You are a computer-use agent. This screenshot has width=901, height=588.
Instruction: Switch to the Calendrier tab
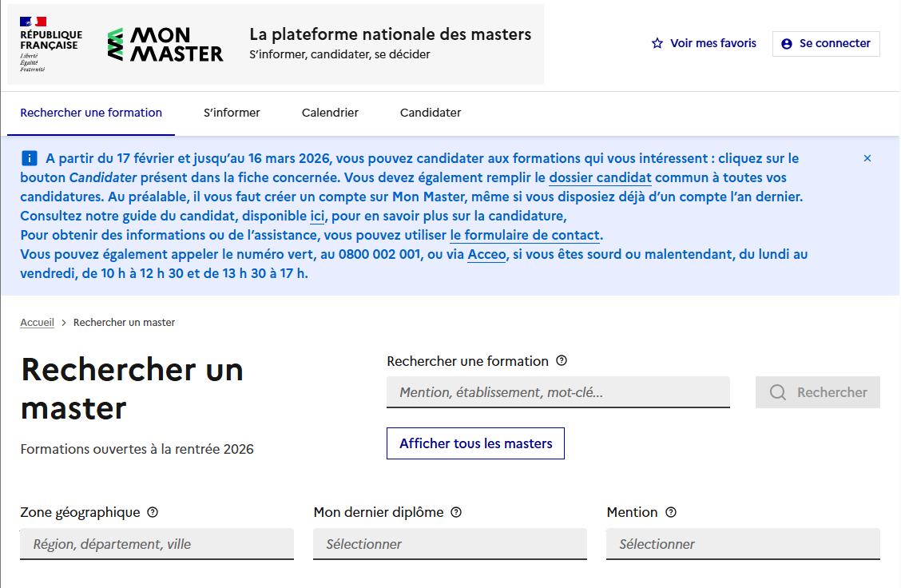330,113
